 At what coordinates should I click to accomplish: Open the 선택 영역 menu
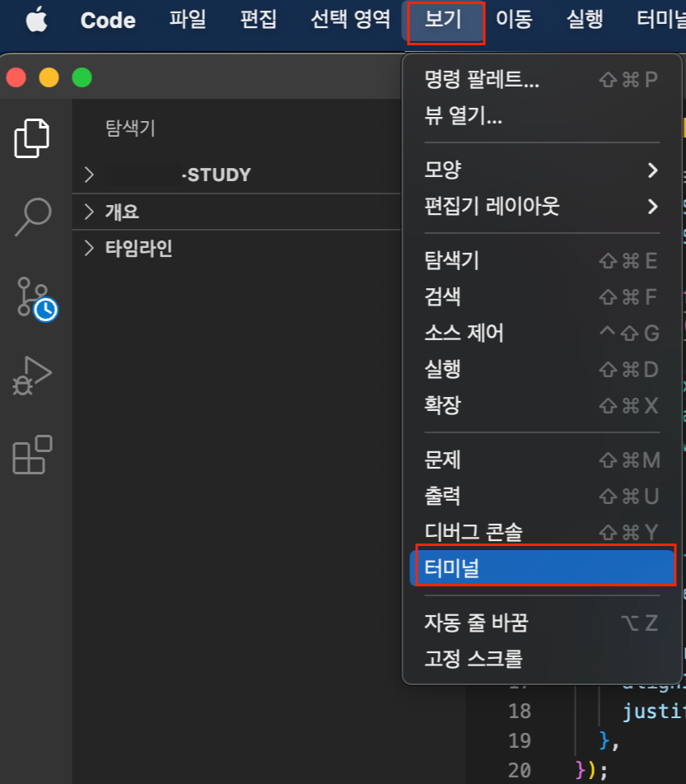pos(350,20)
